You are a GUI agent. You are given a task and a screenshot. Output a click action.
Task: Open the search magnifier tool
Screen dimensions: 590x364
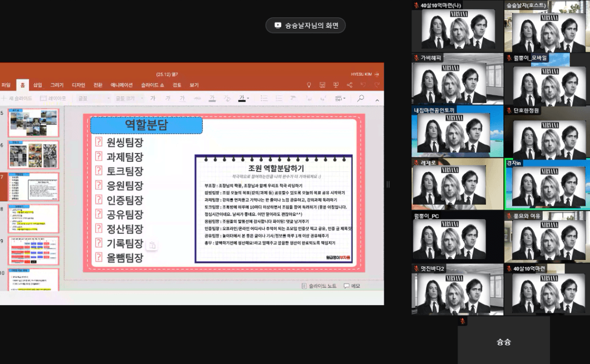[x=361, y=98]
